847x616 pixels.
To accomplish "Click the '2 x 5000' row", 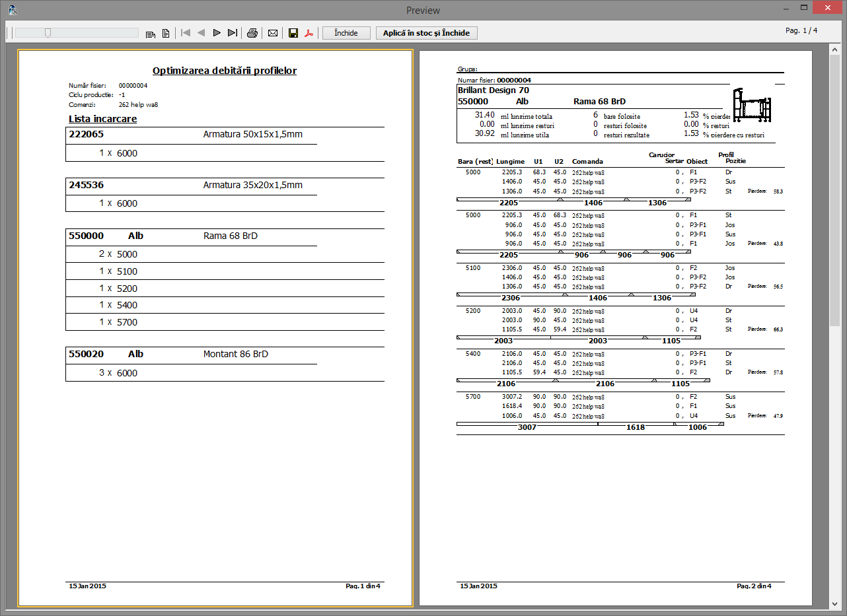I will tap(225, 254).
